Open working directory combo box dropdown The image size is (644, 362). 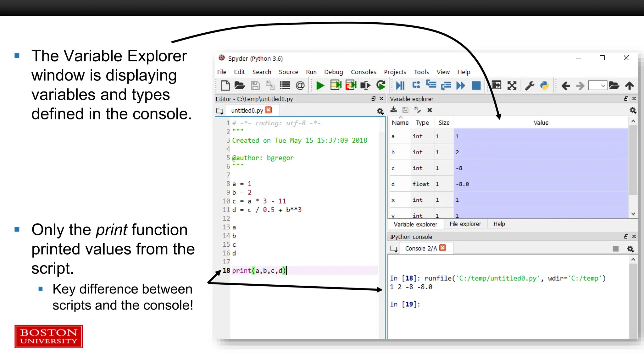pyautogui.click(x=603, y=85)
